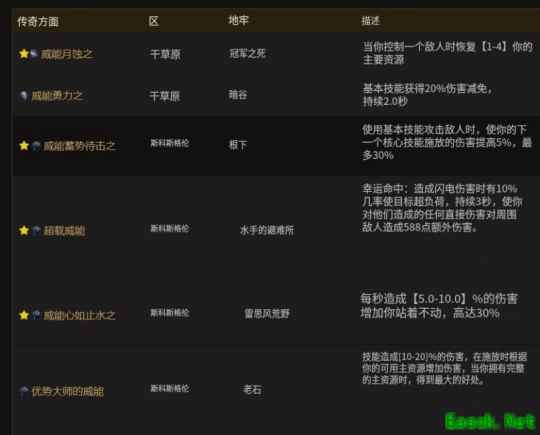The width and height of the screenshot is (540, 435).
Task: Sort by the 传奇方面 column header
Action: [38, 22]
